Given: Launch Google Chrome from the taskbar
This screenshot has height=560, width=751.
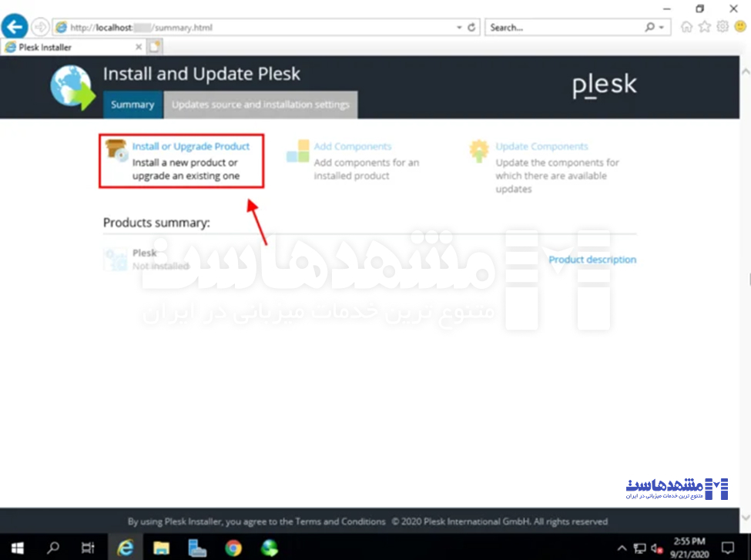Looking at the screenshot, I should tap(233, 548).
